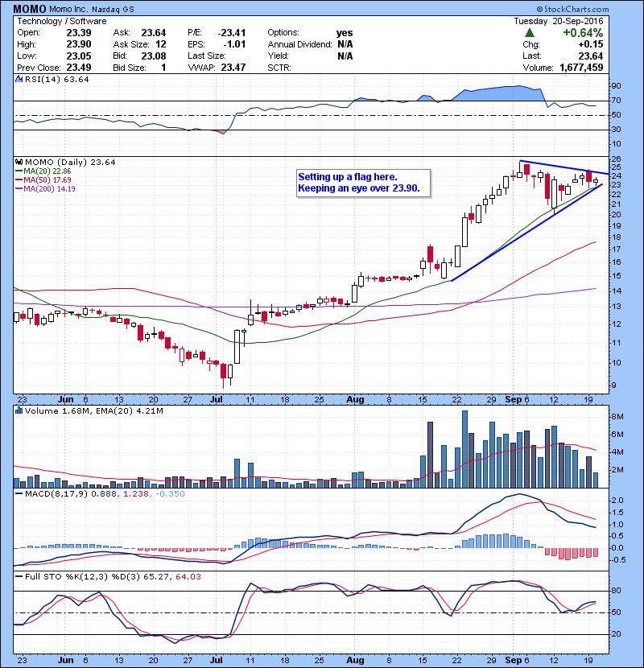This screenshot has height=668, width=644.
Task: Click the Nasdaq GS exchange label
Action: 113,9
